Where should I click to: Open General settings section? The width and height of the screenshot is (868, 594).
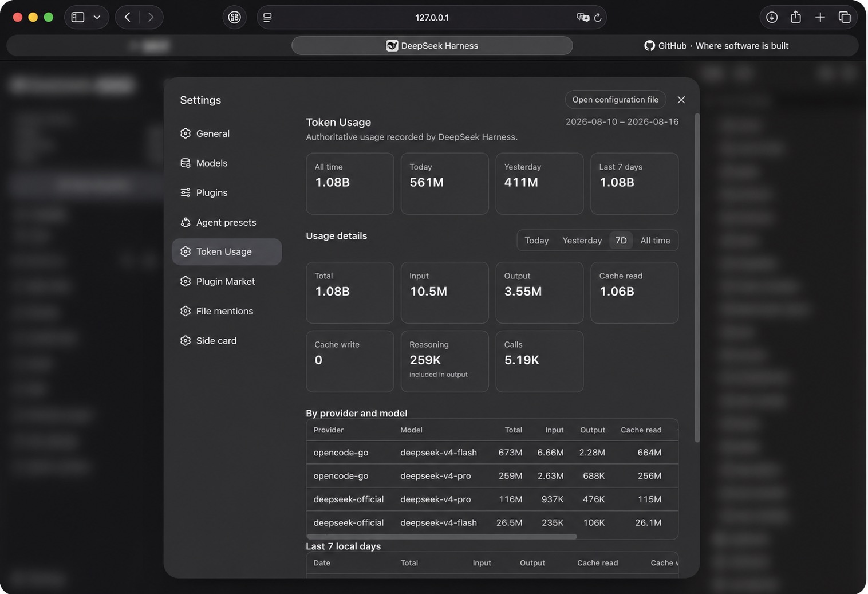click(x=227, y=133)
